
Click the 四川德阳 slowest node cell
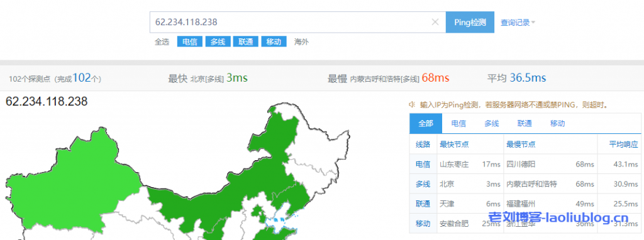[x=521, y=165]
